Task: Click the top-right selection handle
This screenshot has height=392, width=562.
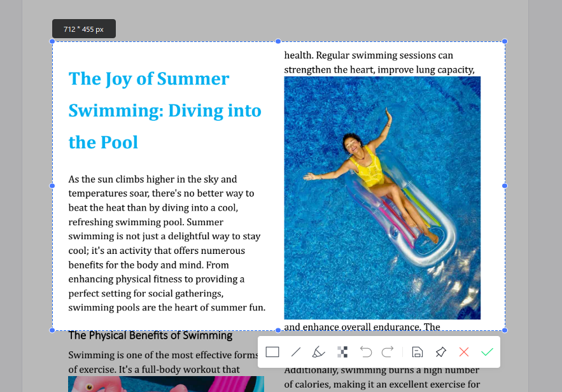Action: click(505, 41)
